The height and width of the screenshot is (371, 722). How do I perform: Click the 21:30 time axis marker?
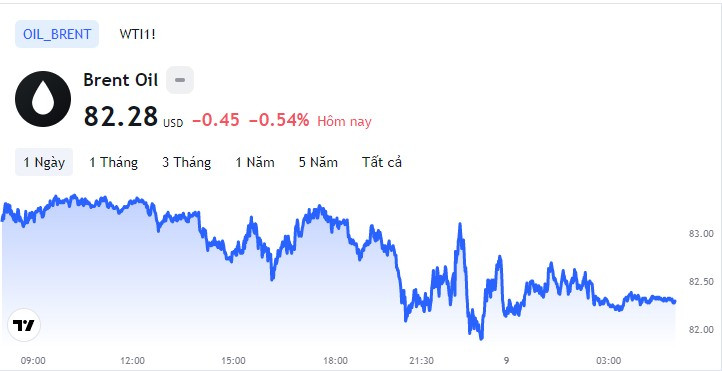point(422,360)
